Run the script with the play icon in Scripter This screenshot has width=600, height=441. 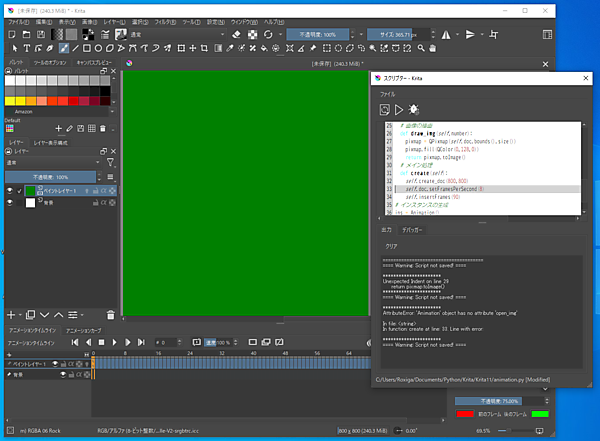coord(400,109)
